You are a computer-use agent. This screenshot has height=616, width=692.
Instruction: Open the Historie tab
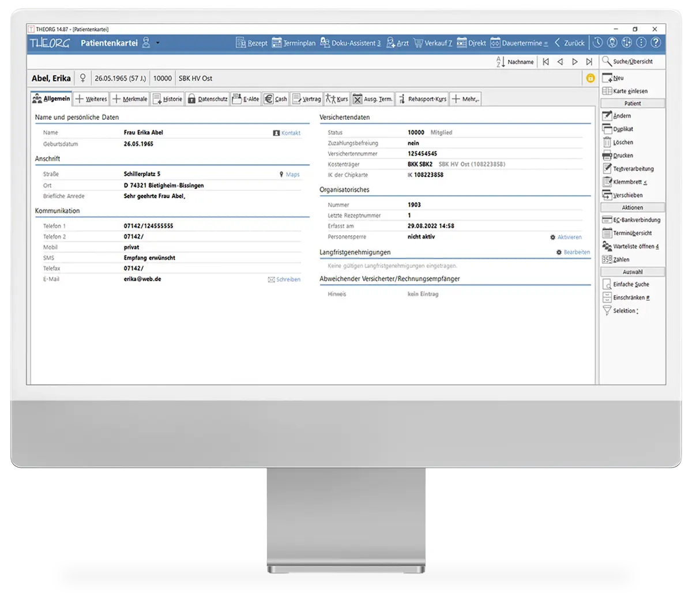pos(167,99)
